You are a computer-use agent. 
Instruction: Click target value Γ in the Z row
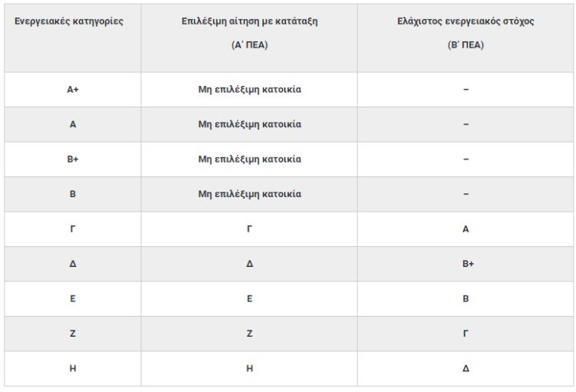point(465,334)
